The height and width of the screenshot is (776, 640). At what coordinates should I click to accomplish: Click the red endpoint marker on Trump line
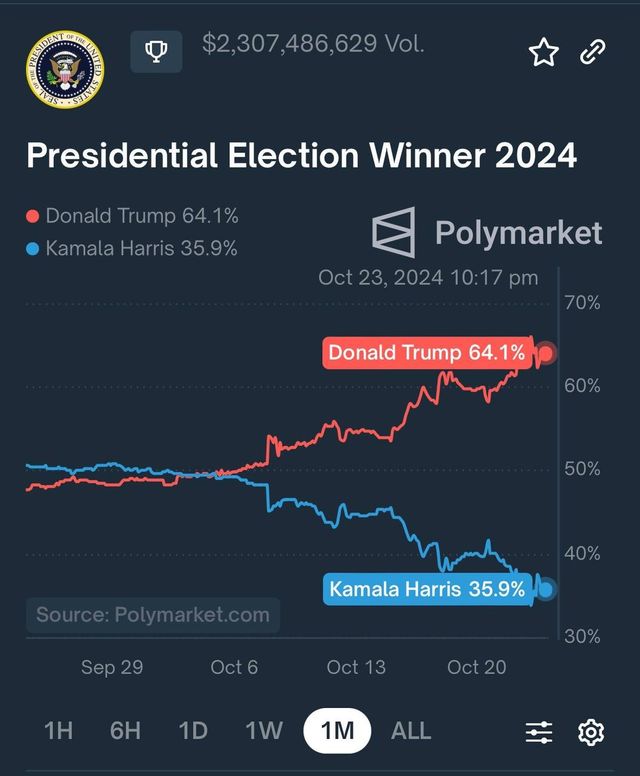click(x=546, y=353)
